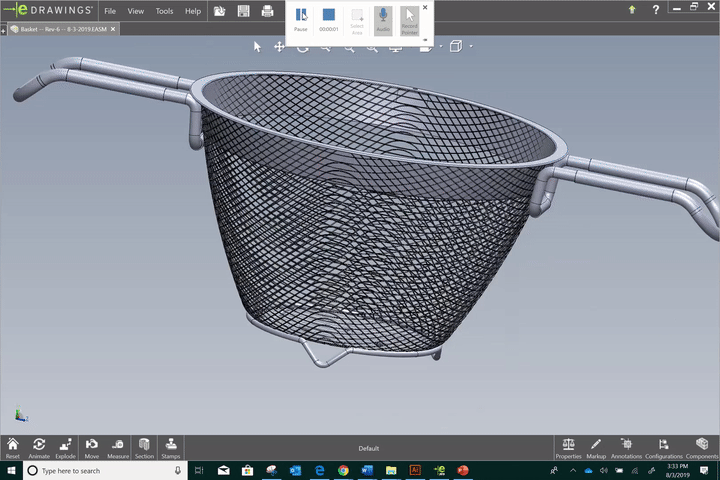Toggle Record Pointer option
The image size is (720, 480).
(410, 18)
